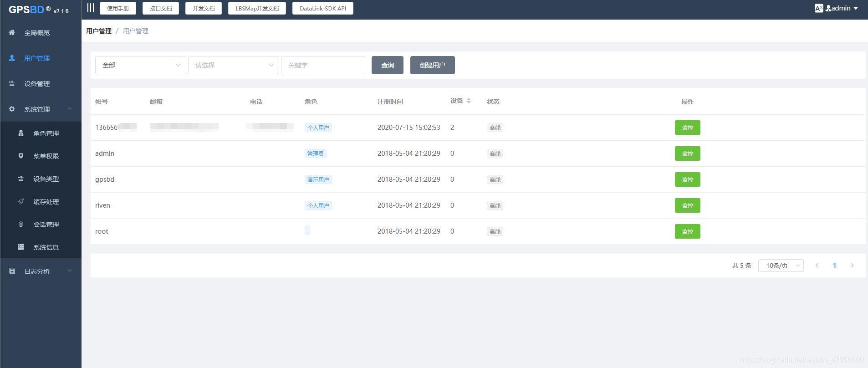Click the 角色 column header
868x368 pixels.
coord(311,102)
